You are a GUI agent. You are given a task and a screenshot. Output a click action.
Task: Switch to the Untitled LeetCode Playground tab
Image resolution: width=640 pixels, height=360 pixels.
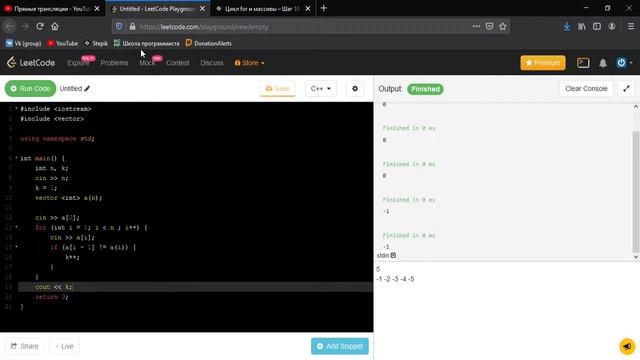click(x=158, y=9)
